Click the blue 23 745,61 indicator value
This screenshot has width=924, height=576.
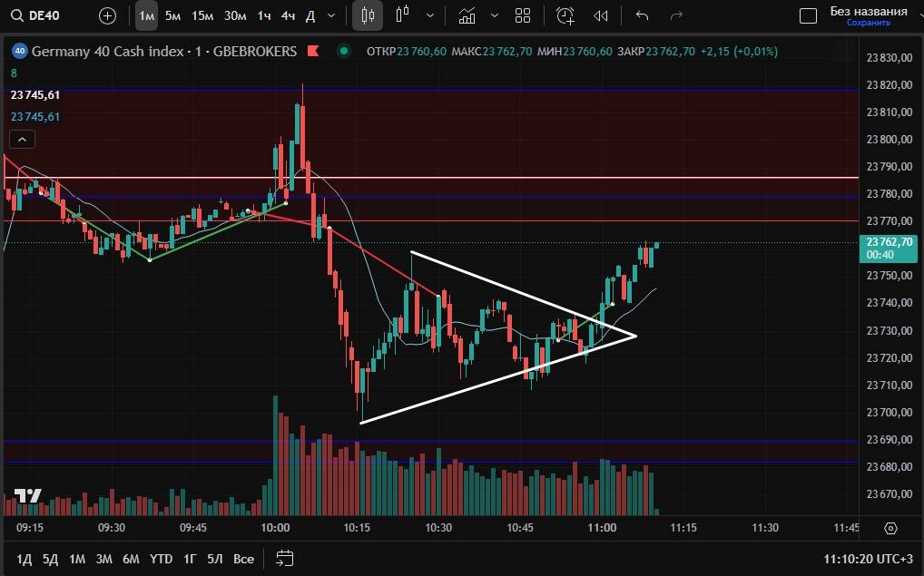(35, 117)
